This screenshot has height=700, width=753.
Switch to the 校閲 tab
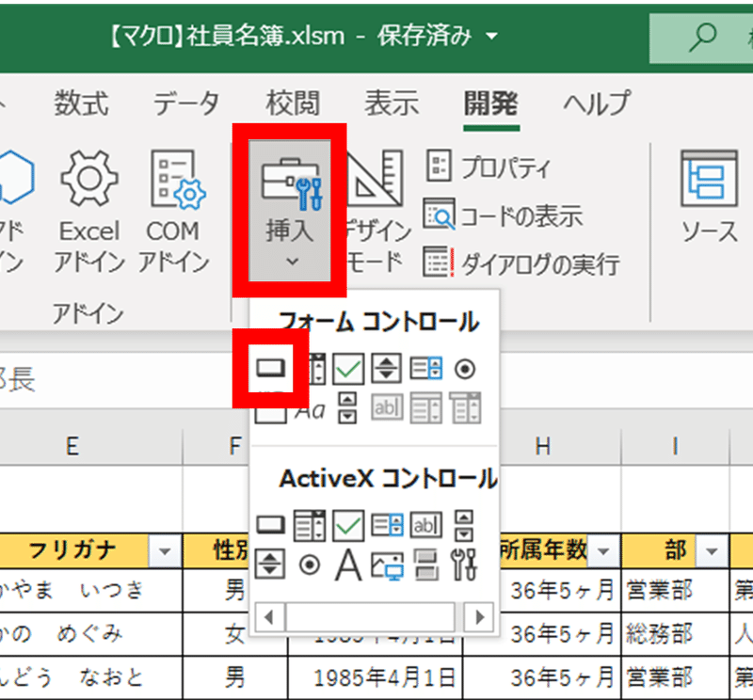(x=293, y=103)
